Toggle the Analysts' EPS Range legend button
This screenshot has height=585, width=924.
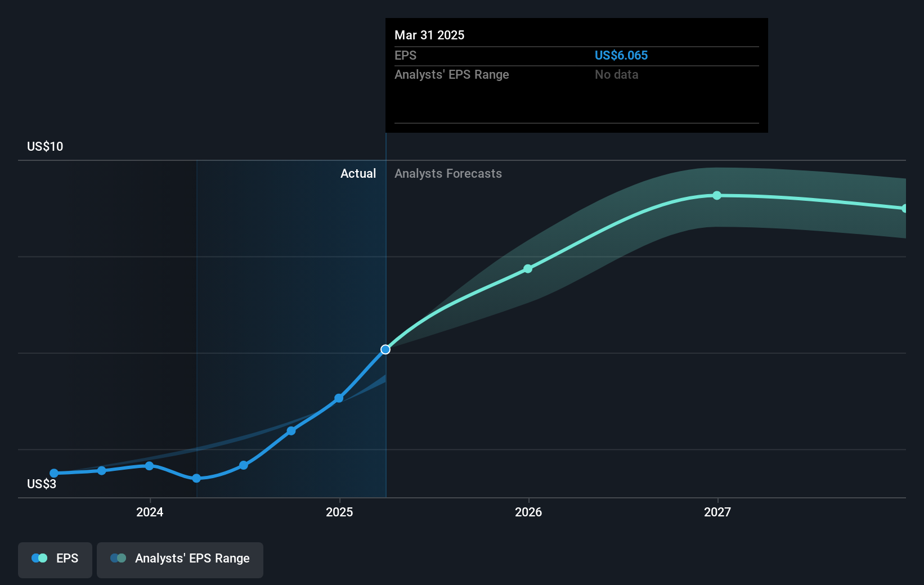point(180,560)
